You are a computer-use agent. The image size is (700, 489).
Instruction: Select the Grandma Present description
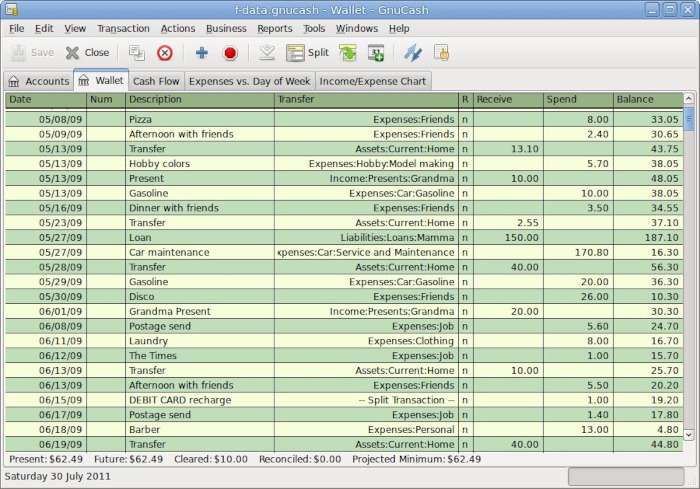[200, 311]
